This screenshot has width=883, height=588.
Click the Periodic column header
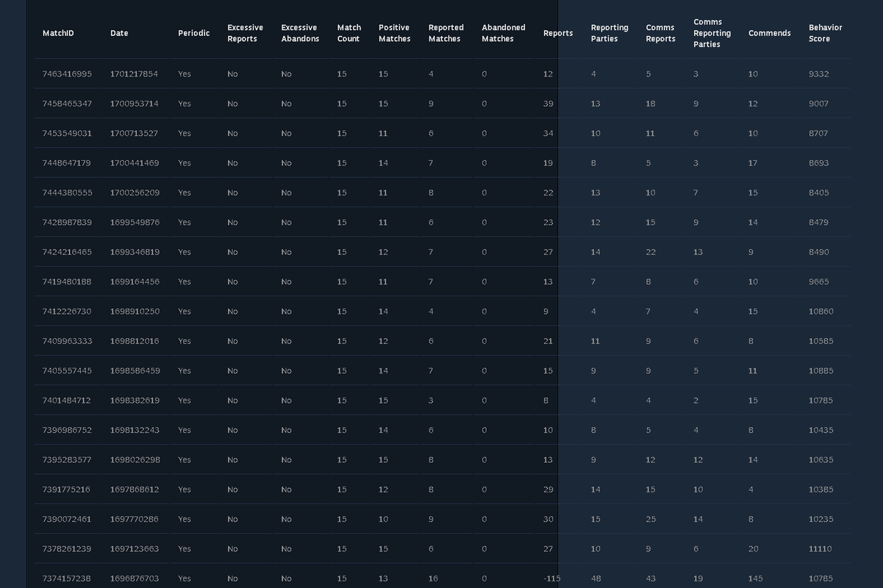[193, 33]
